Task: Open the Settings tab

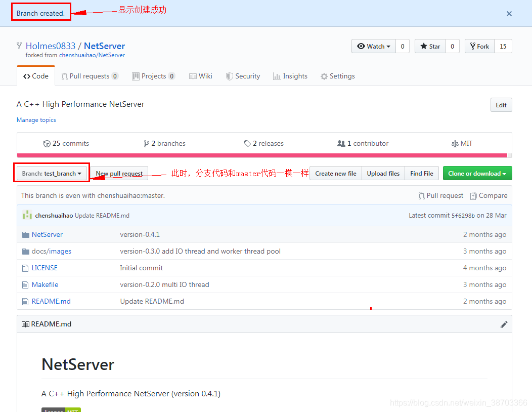Action: coord(338,76)
